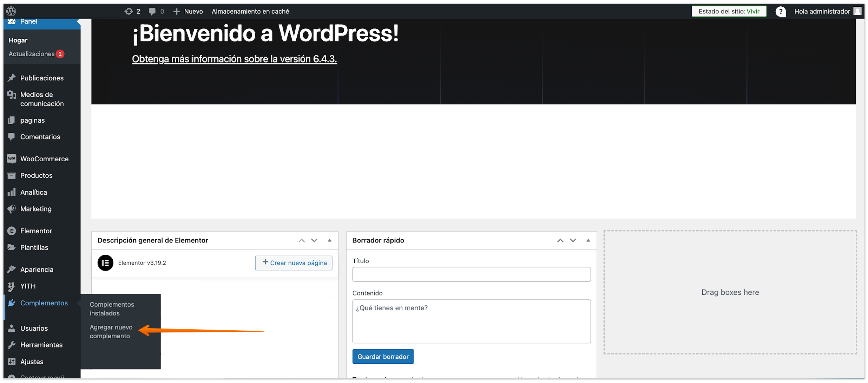Screen dimensions: 868x383
Task: Collapse the Descripción general de Elementor widget
Action: click(329, 240)
